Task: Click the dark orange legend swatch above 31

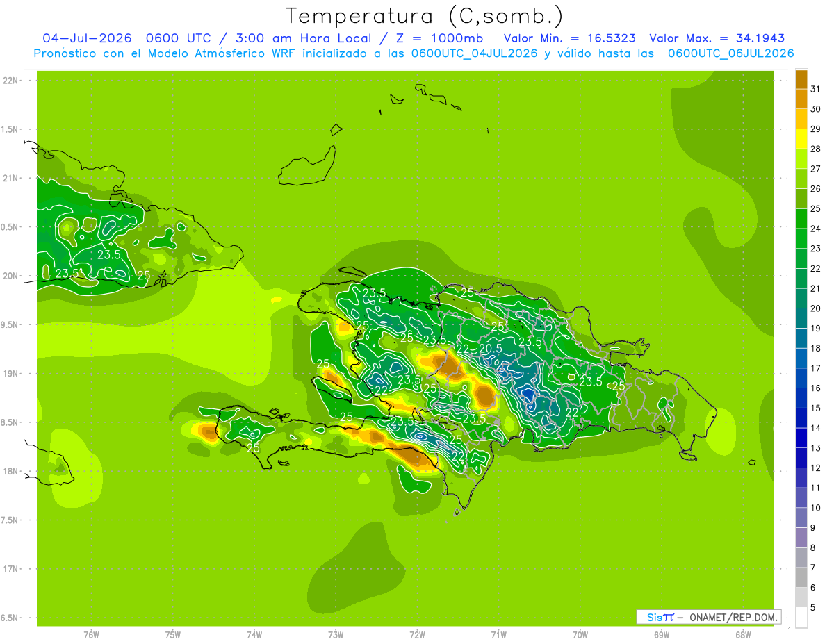Action: pos(801,80)
